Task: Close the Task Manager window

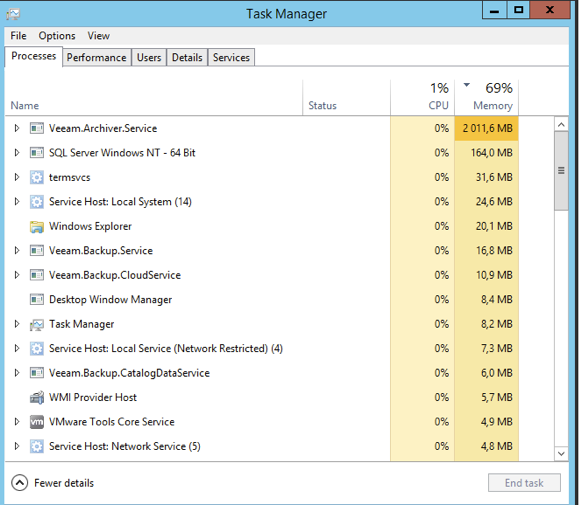Action: click(x=550, y=10)
